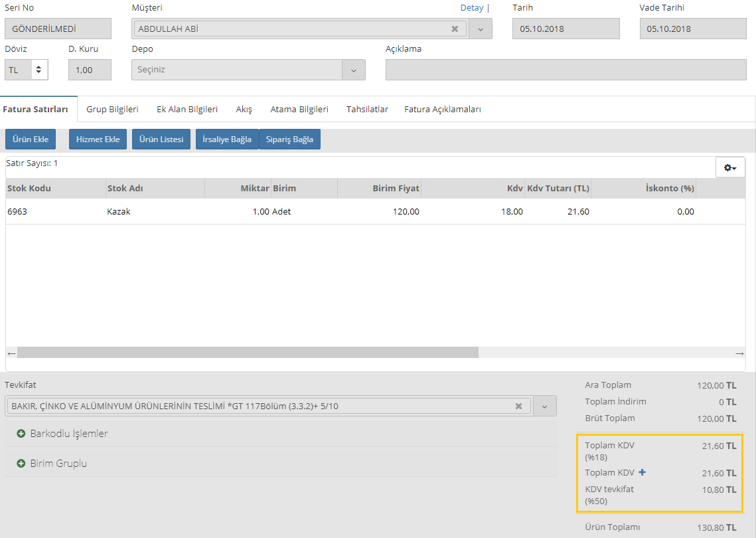Open the customer Detay link
Image resolution: width=756 pixels, height=538 pixels.
point(471,8)
